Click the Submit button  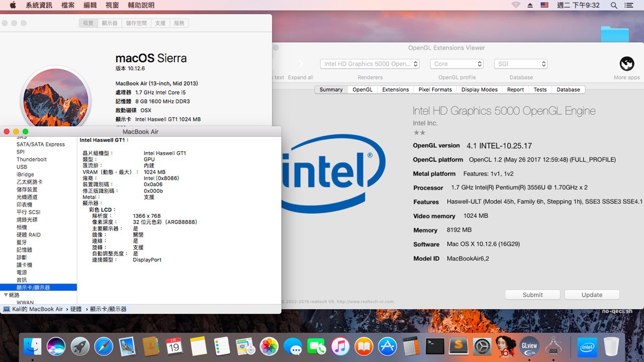532,295
